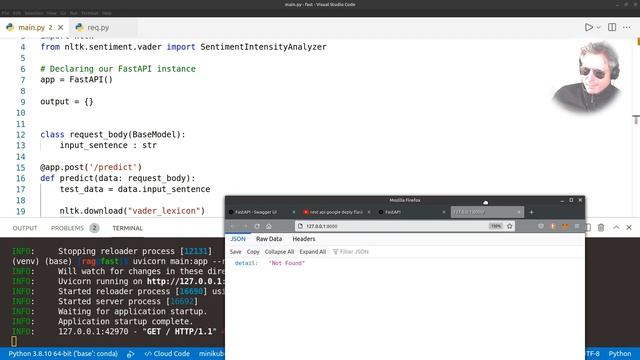Screen dimensions: 640x360
Task: Run Python file with the play icon
Action: pos(589,27)
